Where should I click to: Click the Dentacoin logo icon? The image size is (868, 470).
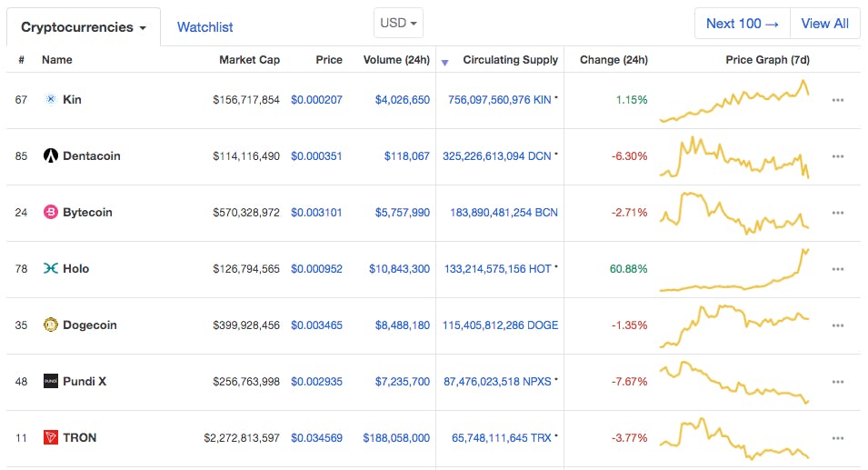[x=51, y=155]
